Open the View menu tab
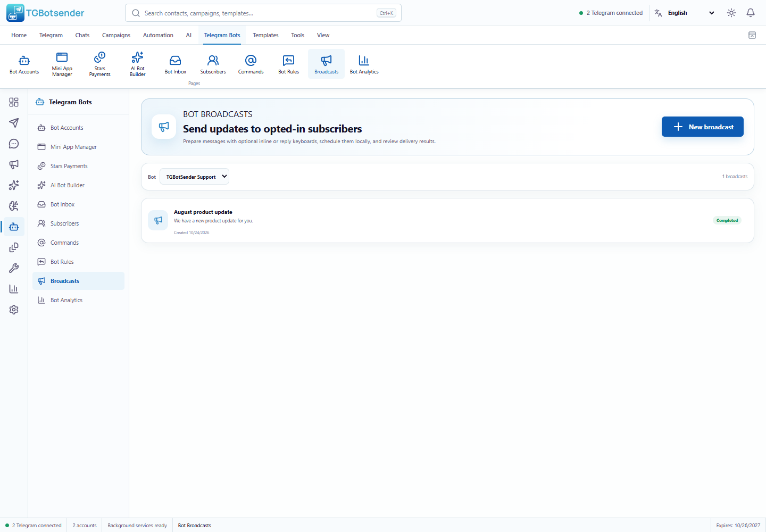Image resolution: width=766 pixels, height=532 pixels. pos(323,35)
